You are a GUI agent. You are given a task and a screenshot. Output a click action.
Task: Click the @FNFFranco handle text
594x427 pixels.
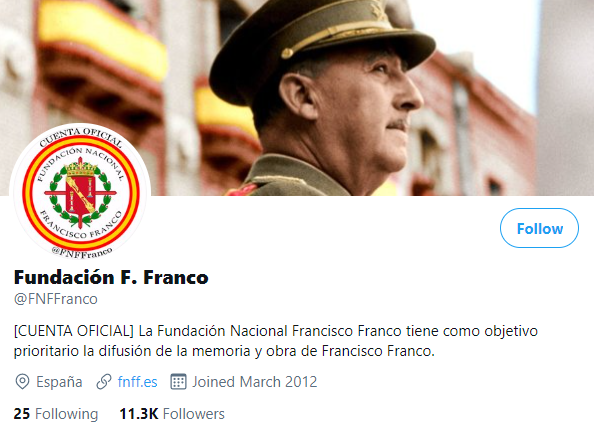[56, 299]
